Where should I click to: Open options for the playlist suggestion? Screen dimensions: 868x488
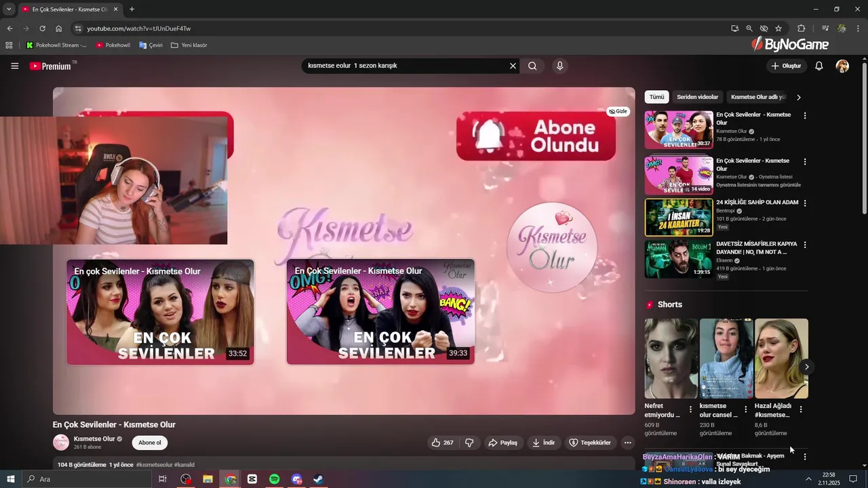(x=805, y=162)
